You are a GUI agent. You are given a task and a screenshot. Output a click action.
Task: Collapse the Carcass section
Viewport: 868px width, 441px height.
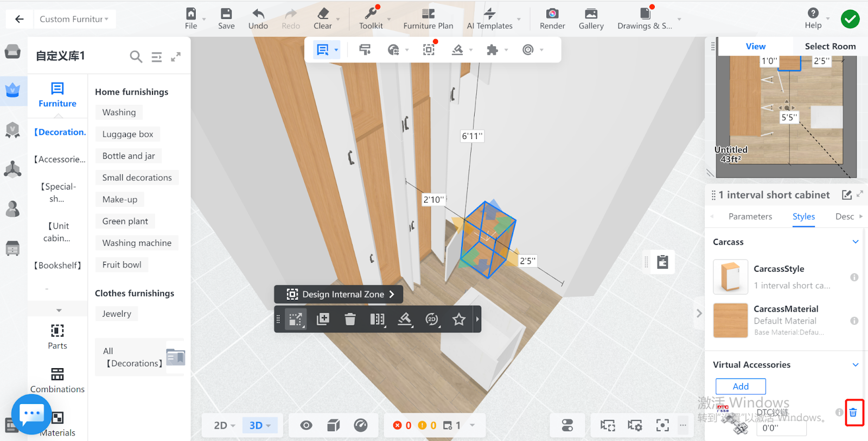pos(855,242)
